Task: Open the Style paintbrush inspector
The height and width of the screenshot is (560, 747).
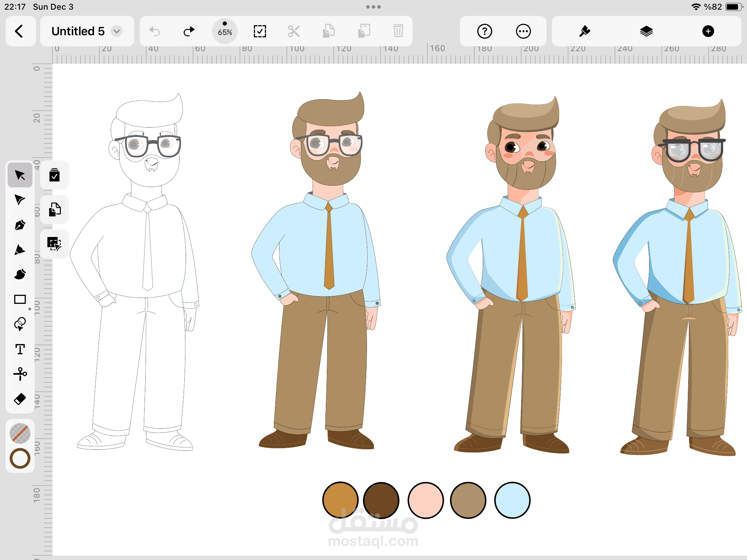Action: (x=585, y=31)
